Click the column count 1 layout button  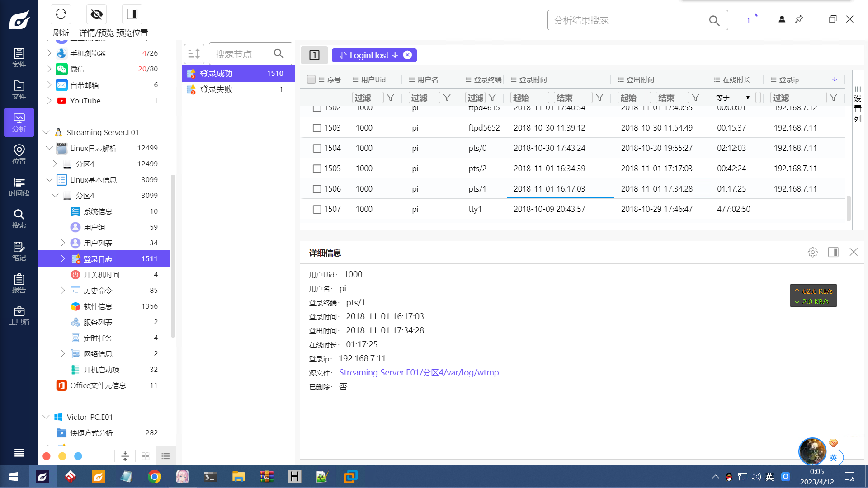tap(314, 55)
